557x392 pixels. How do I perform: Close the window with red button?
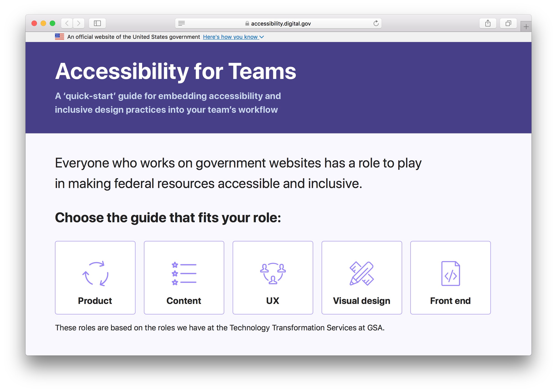34,23
